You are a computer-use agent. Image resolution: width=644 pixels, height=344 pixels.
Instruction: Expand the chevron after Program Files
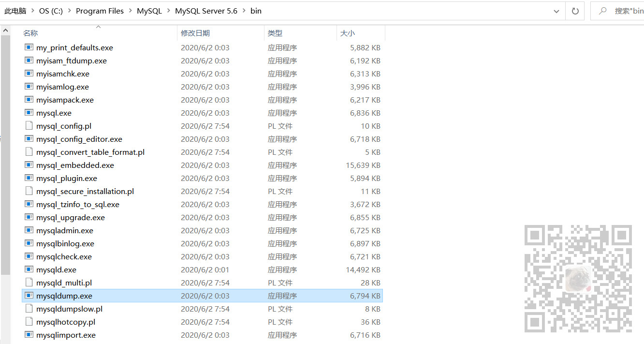point(130,11)
